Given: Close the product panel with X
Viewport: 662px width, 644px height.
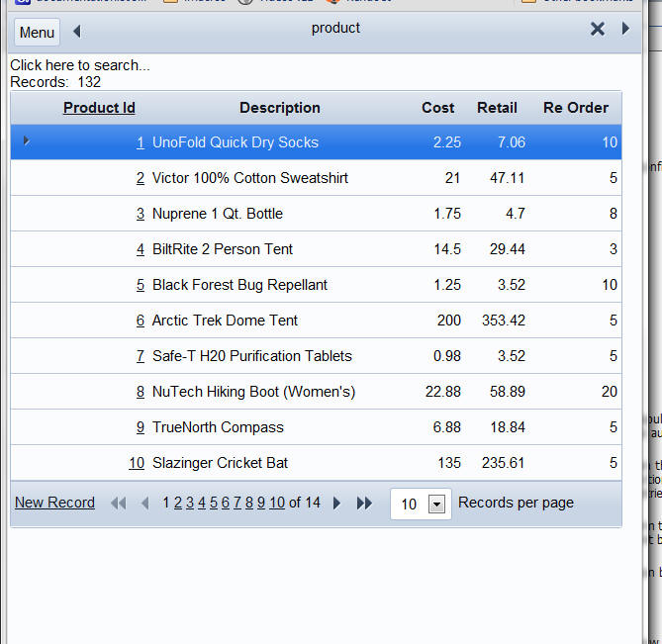Looking at the screenshot, I should coord(598,29).
